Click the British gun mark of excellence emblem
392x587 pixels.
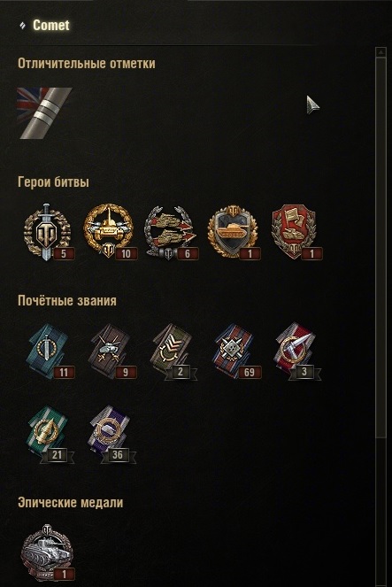tap(44, 113)
